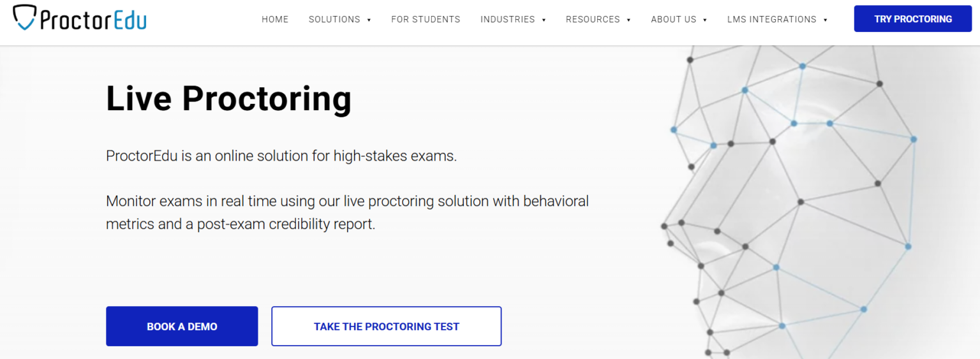The width and height of the screenshot is (980, 359).
Task: Expand the LMS Integrations dropdown arrow
Action: coord(825,20)
